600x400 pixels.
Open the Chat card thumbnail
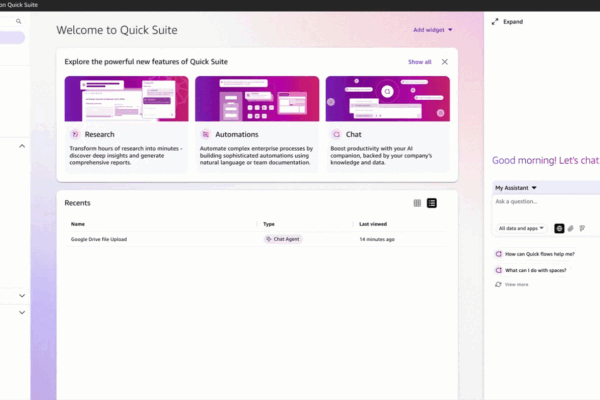pyautogui.click(x=388, y=99)
